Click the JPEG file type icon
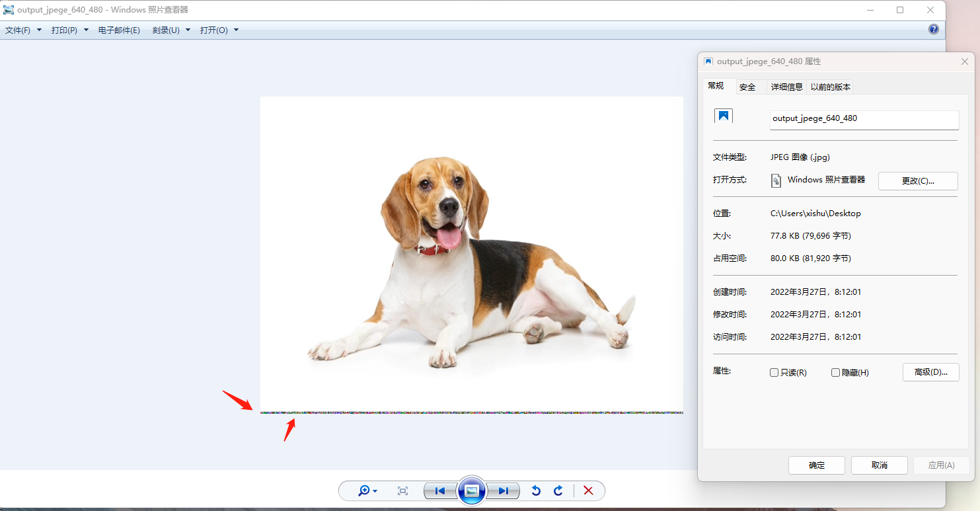This screenshot has width=980, height=511. click(724, 116)
